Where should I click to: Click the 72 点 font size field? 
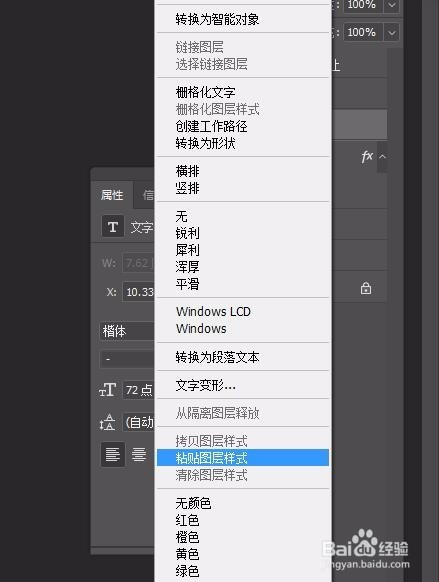pos(138,390)
